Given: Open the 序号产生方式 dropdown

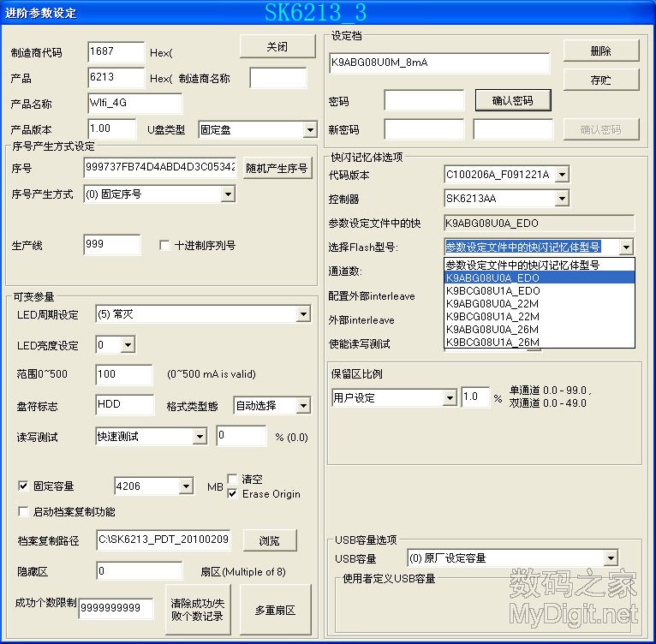Looking at the screenshot, I should point(228,194).
